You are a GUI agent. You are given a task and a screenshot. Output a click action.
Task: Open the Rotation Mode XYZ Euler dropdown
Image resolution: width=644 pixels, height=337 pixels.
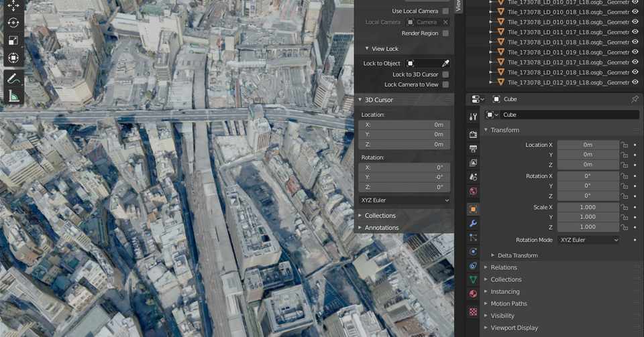588,240
